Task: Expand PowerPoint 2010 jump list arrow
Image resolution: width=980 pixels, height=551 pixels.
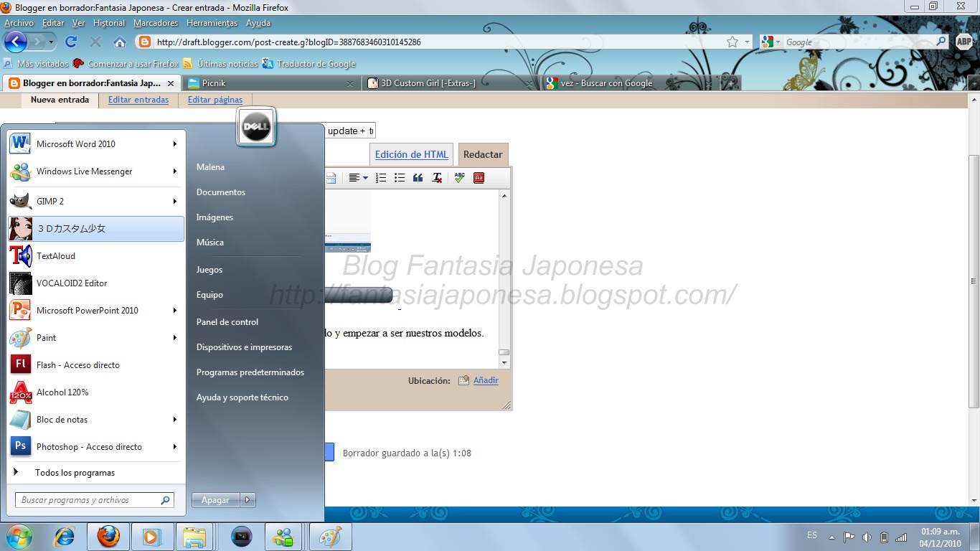Action: coord(175,311)
